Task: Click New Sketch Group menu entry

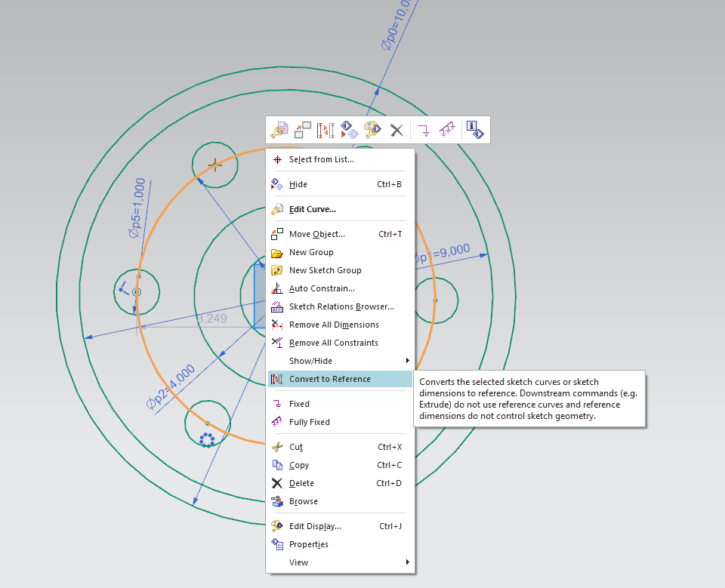Action: pyautogui.click(x=325, y=270)
